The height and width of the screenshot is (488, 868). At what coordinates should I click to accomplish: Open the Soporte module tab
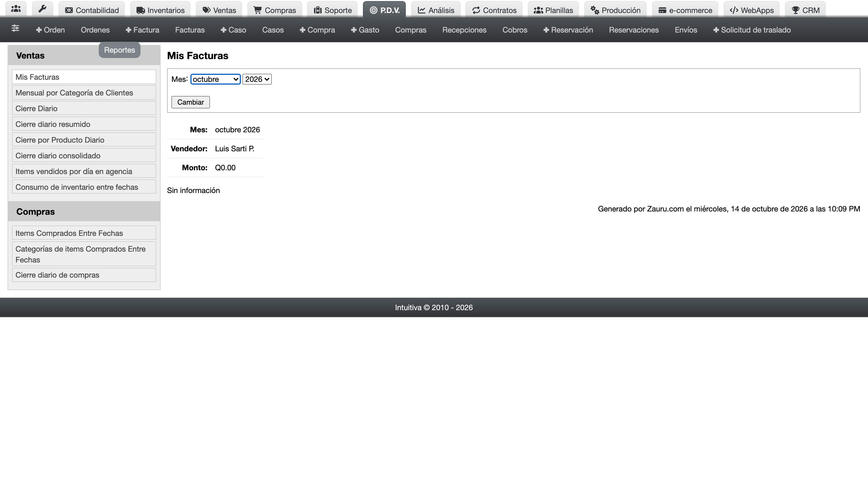pos(333,10)
